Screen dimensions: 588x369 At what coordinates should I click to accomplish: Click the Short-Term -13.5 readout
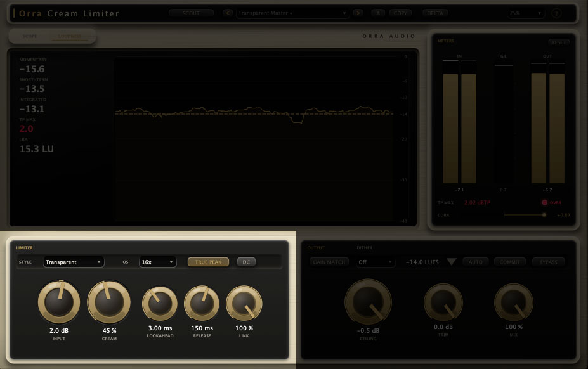click(x=32, y=89)
